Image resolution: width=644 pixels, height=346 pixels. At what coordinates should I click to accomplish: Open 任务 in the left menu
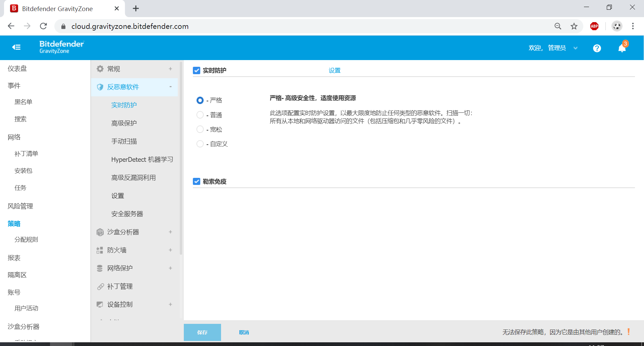[x=20, y=188]
